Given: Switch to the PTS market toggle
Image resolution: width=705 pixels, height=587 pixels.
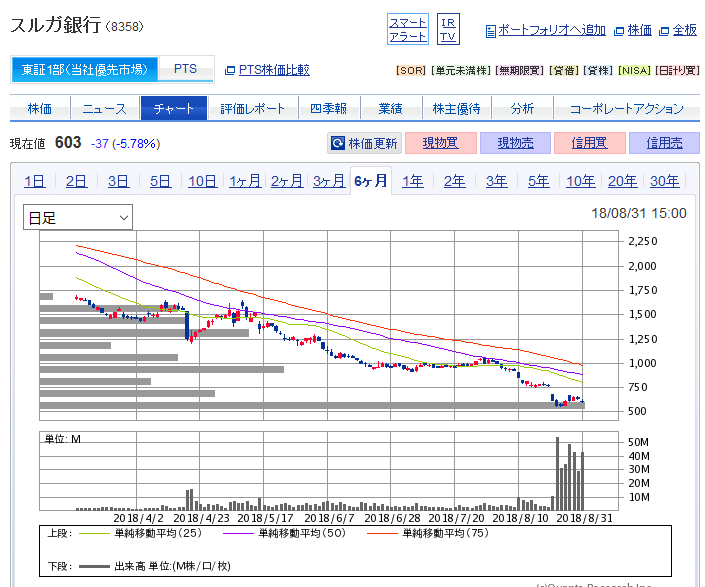Looking at the screenshot, I should click(x=186, y=69).
